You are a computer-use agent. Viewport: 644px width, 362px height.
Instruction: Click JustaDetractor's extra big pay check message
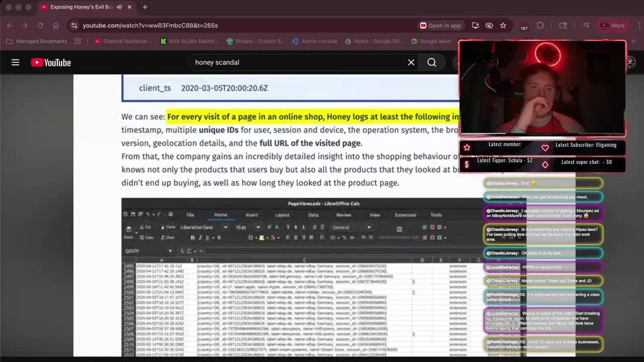(543, 197)
